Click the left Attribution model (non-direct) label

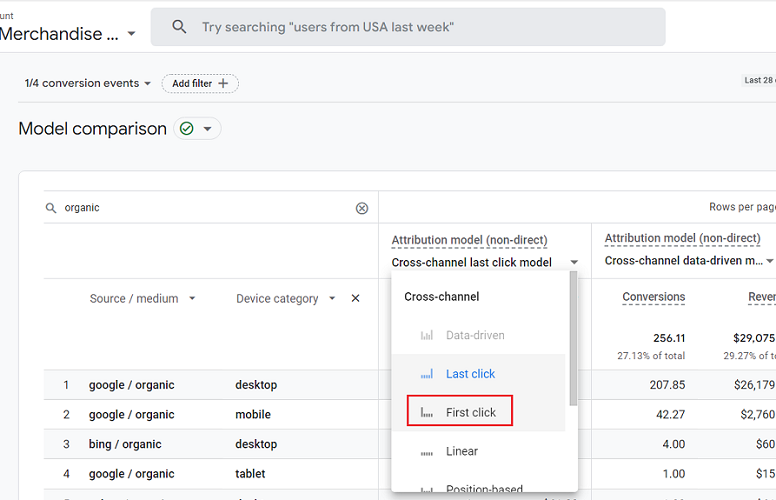tap(469, 240)
